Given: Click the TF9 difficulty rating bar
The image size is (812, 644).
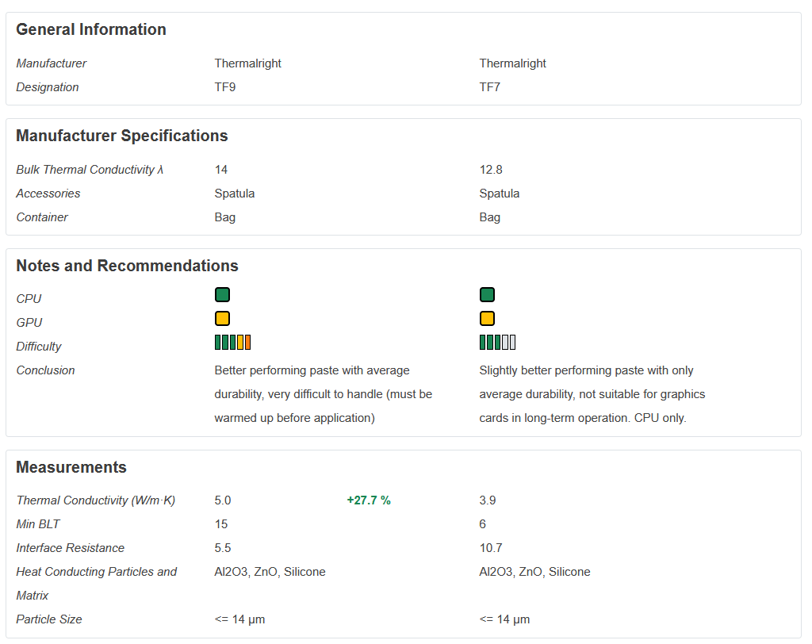Looking at the screenshot, I should coord(232,343).
